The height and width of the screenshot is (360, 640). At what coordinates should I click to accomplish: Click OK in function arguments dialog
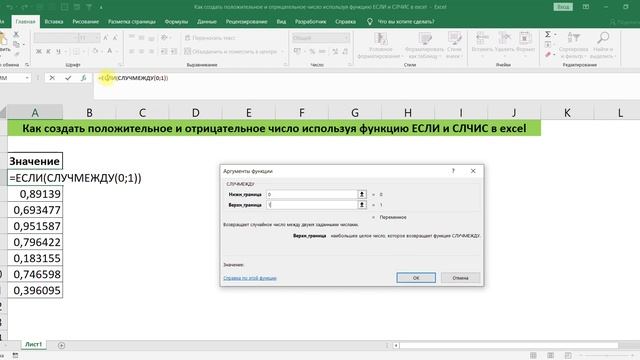[416, 278]
